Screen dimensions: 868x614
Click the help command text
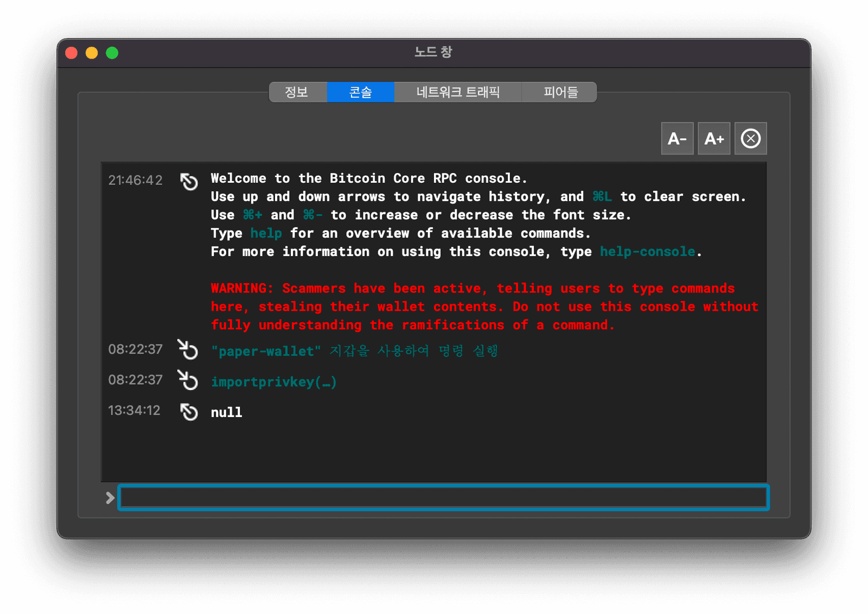point(266,233)
